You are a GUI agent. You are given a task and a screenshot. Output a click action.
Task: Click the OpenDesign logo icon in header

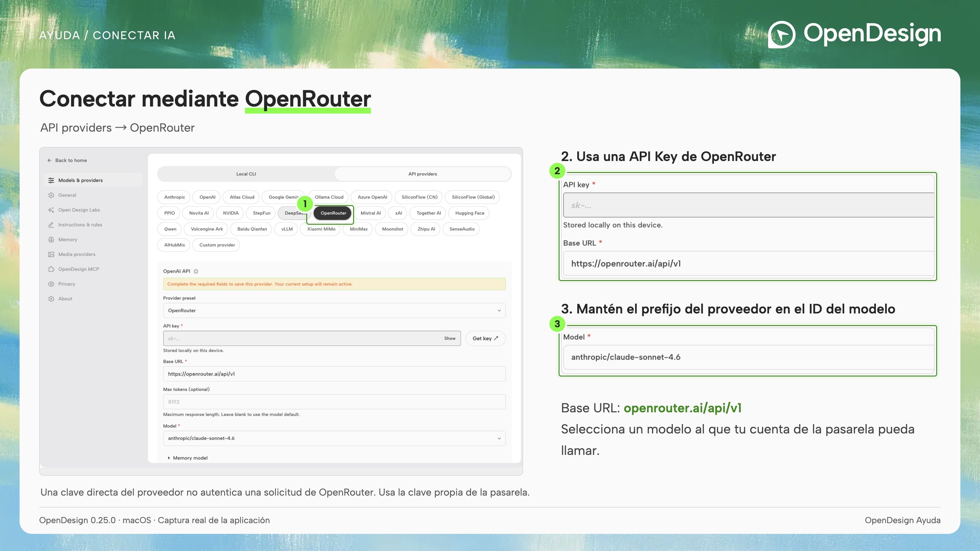click(782, 35)
